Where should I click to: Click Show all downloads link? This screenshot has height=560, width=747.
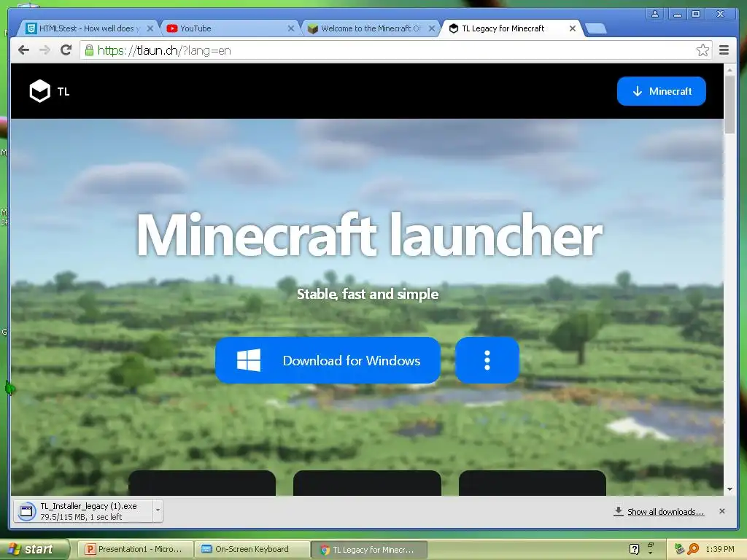(x=665, y=512)
